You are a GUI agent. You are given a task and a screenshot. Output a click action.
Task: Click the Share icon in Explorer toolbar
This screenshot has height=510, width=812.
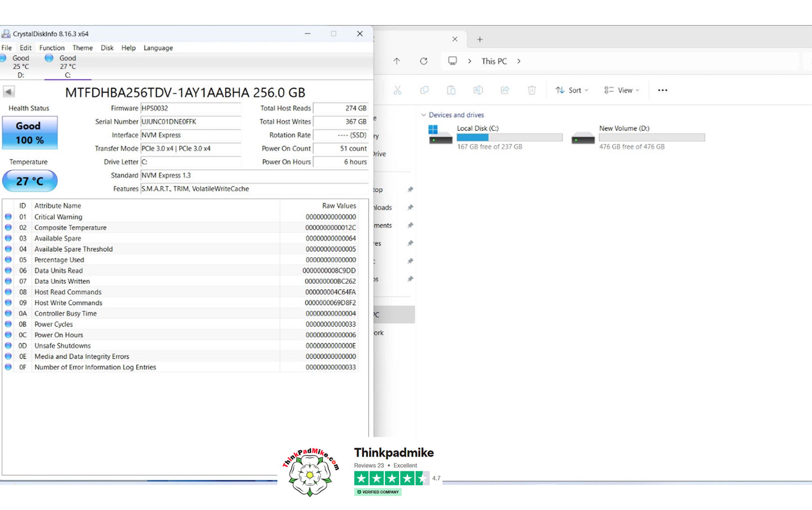(505, 90)
